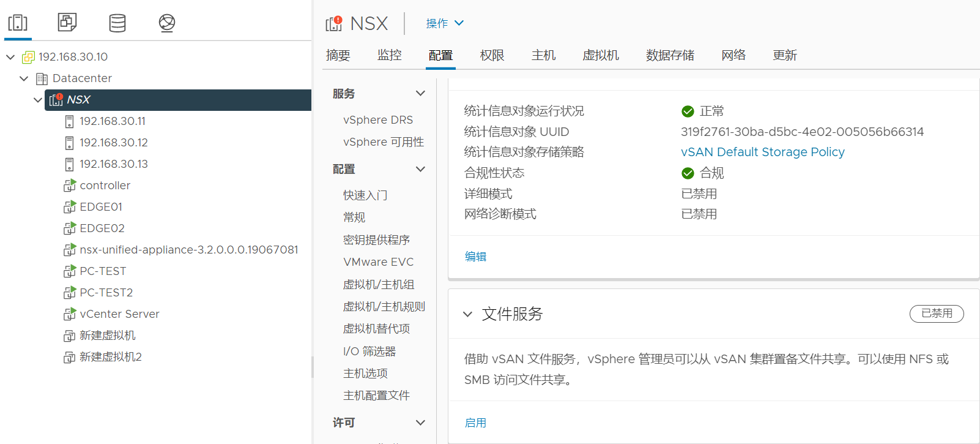
Task: Switch to the 数据存储 tab
Action: pos(670,55)
